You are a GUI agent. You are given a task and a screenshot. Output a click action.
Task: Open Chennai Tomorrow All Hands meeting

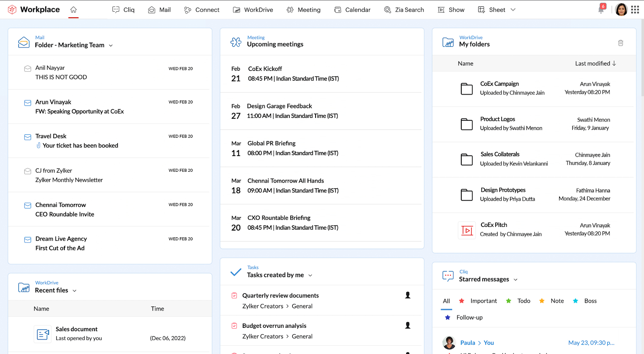[321, 185]
